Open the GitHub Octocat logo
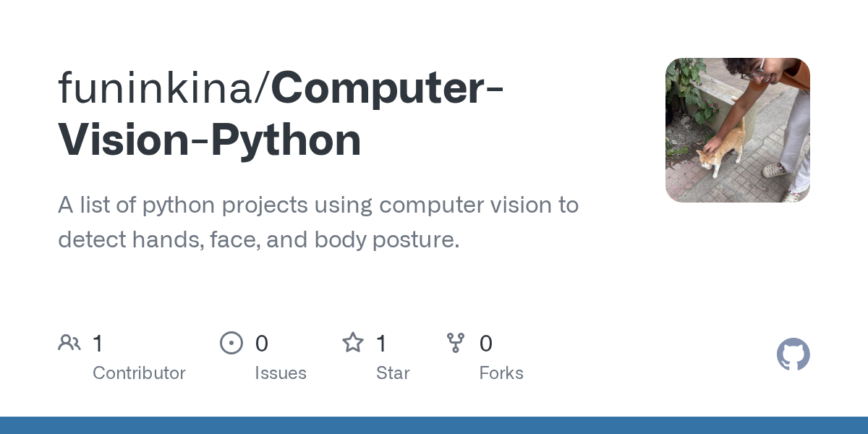This screenshot has width=868, height=434. pyautogui.click(x=793, y=355)
